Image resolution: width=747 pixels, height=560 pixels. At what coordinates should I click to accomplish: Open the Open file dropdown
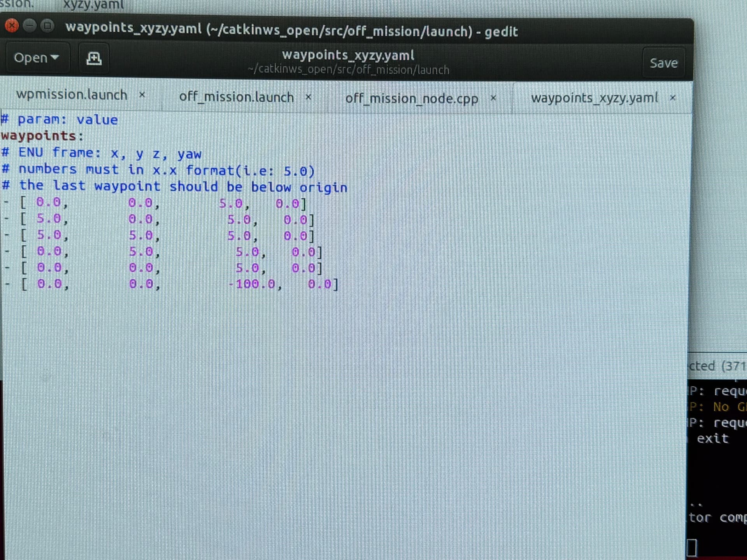(36, 58)
